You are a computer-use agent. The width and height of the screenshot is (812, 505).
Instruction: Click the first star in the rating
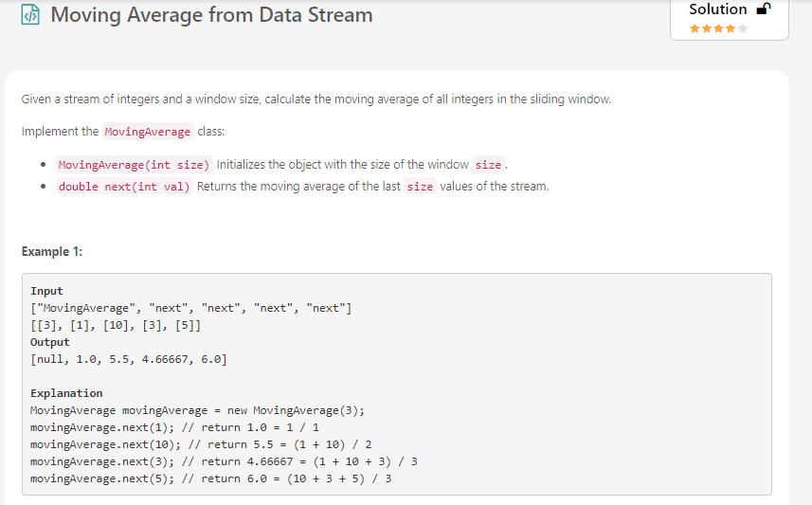[x=695, y=28]
